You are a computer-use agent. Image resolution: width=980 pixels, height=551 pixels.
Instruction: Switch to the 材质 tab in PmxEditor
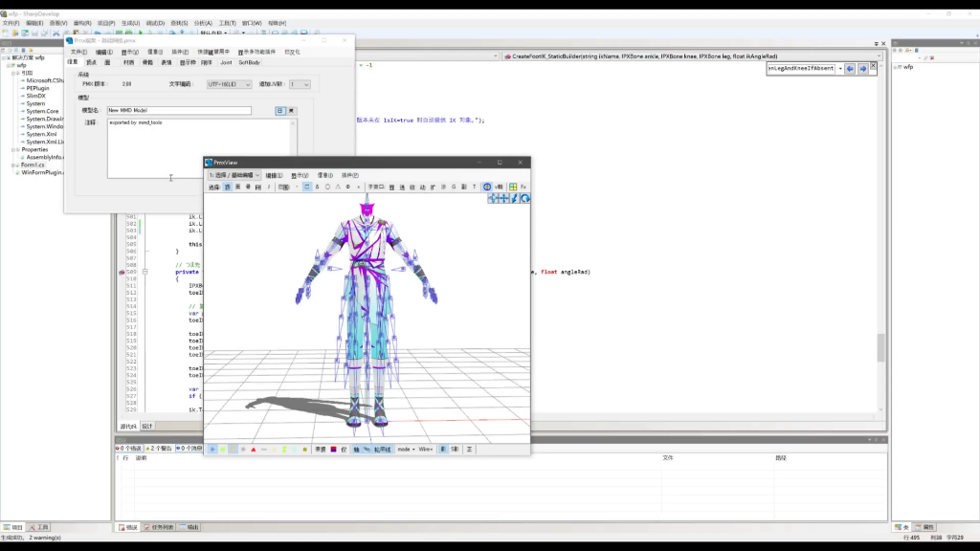pyautogui.click(x=129, y=62)
